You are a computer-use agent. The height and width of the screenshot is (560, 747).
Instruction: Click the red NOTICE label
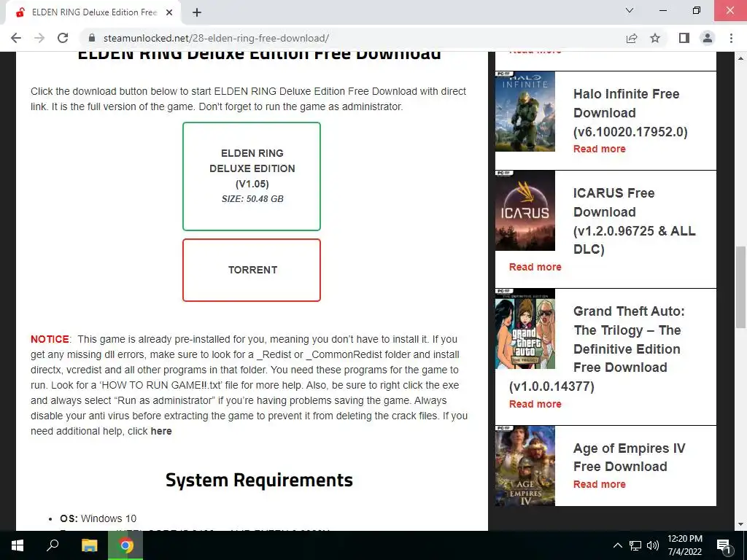point(50,339)
